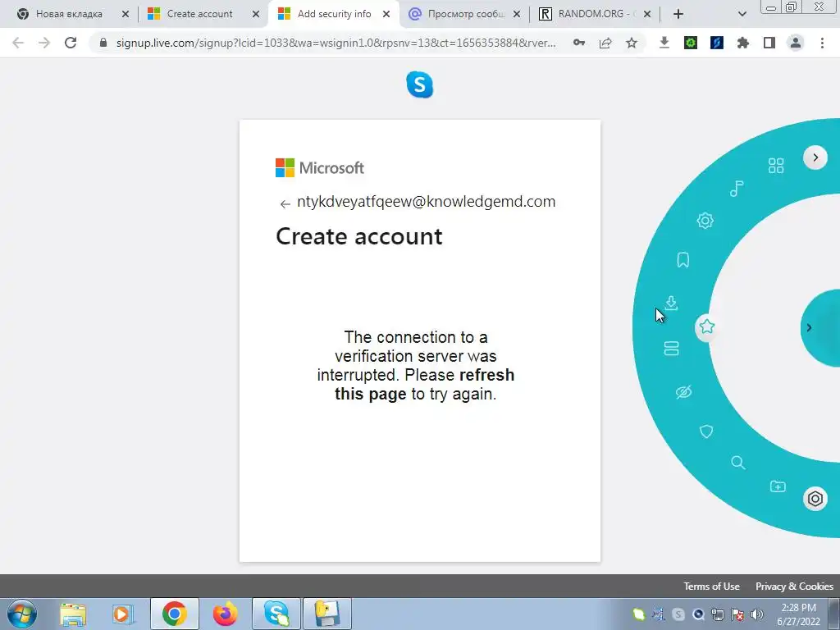Switch to the RANDOM.ORG tab

593,14
